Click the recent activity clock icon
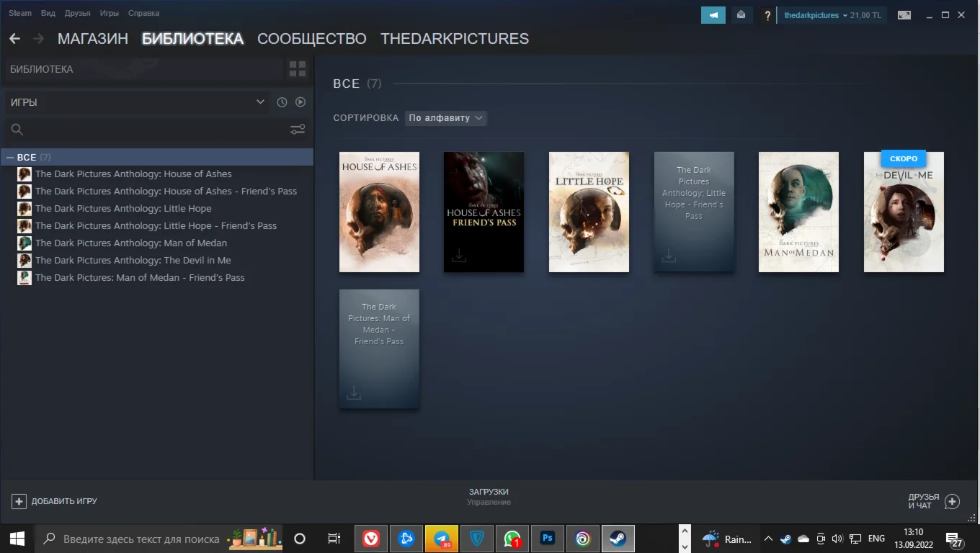The height and width of the screenshot is (553, 980). click(282, 102)
